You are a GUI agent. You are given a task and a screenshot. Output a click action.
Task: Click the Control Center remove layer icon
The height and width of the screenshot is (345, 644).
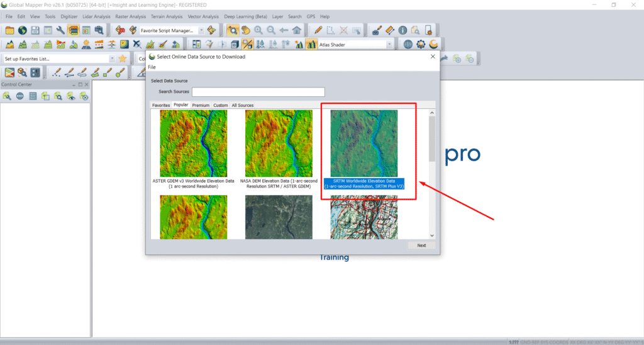click(84, 96)
